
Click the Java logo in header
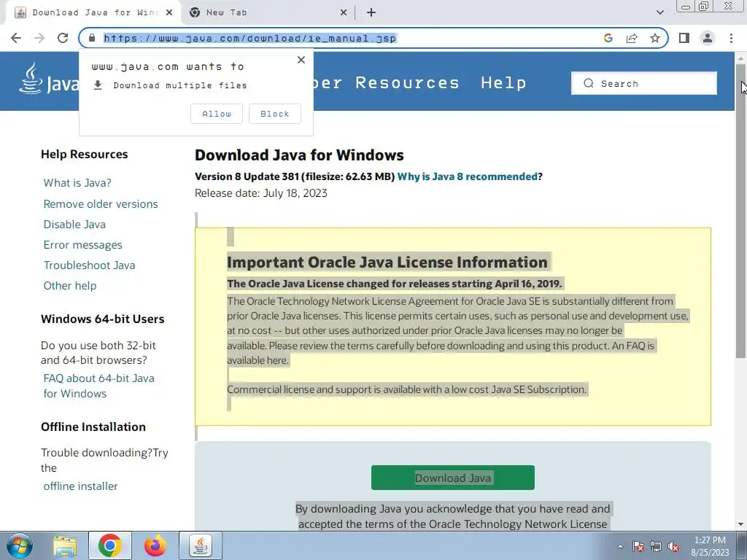(49, 79)
